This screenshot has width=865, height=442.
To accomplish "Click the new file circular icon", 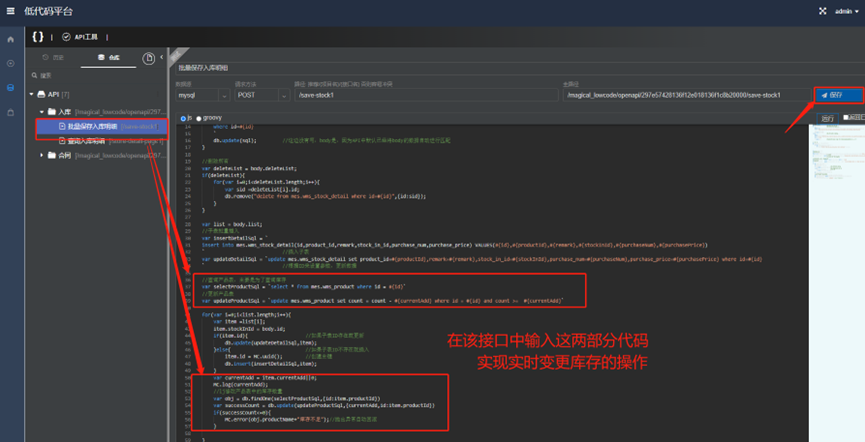I will pyautogui.click(x=148, y=58).
